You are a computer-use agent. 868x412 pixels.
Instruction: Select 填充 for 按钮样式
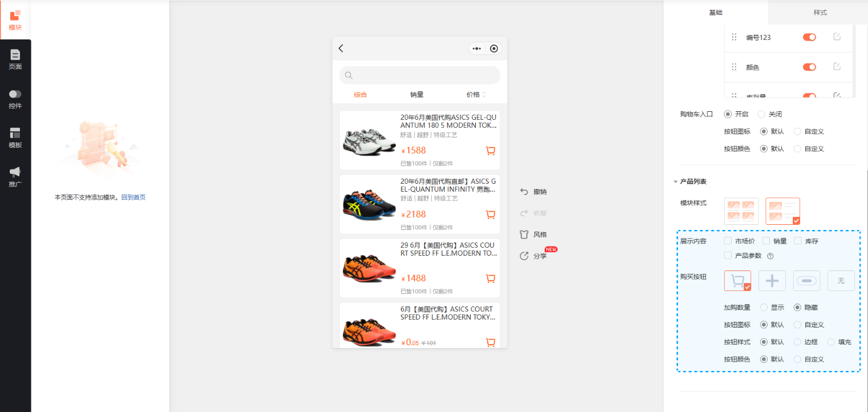pyautogui.click(x=831, y=342)
